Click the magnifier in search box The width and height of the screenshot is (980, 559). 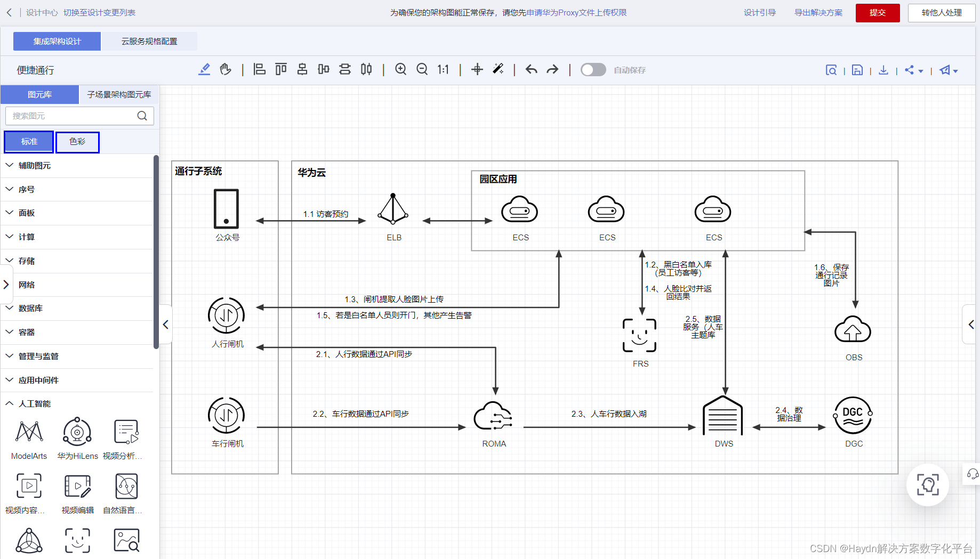tap(142, 116)
